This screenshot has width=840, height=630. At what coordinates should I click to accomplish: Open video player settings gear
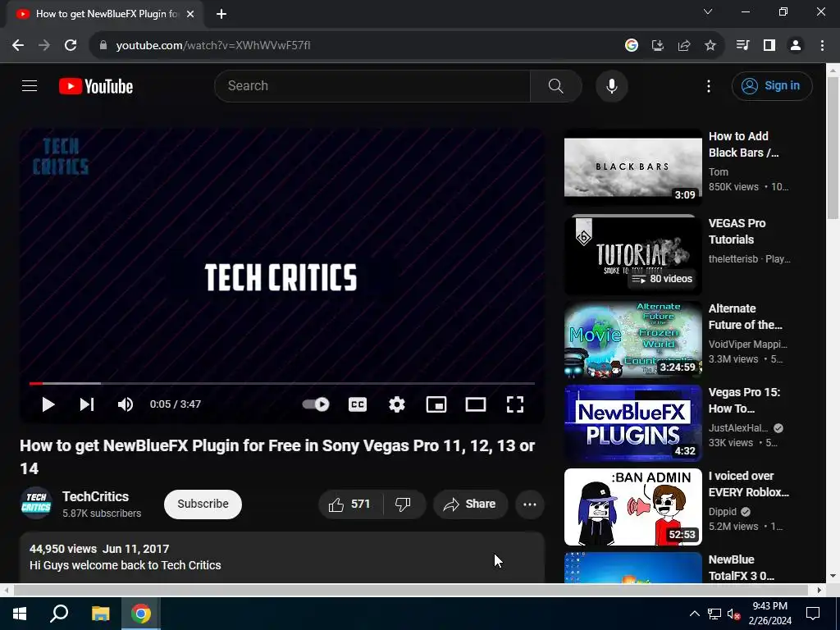click(x=397, y=404)
